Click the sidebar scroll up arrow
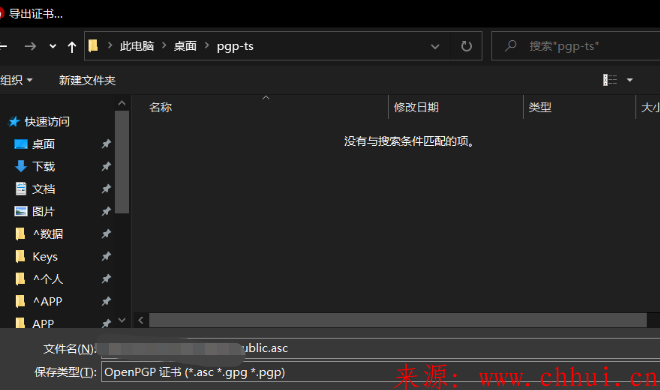The width and height of the screenshot is (660, 390). pyautogui.click(x=122, y=103)
